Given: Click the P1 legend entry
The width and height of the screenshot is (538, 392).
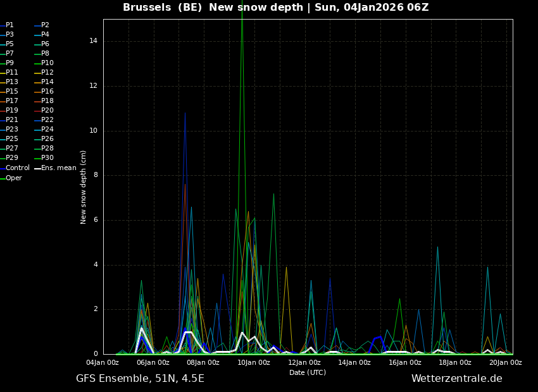Looking at the screenshot, I should click(x=7, y=25).
